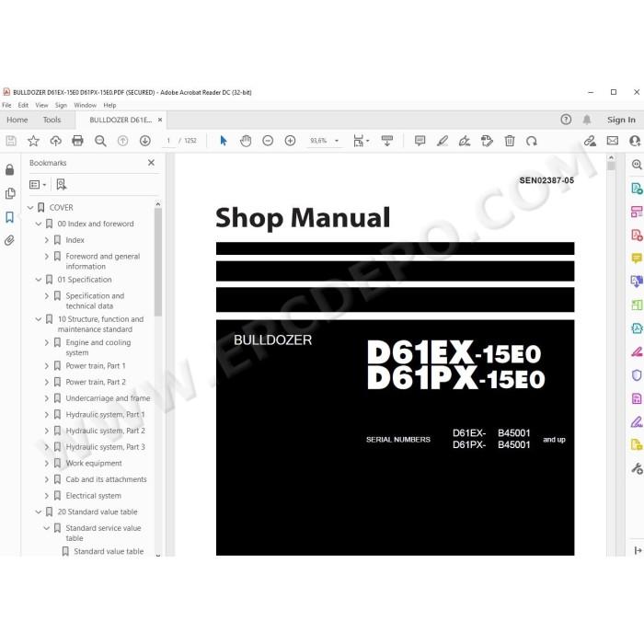
Task: Open the Help question mark icon
Action: click(x=566, y=120)
